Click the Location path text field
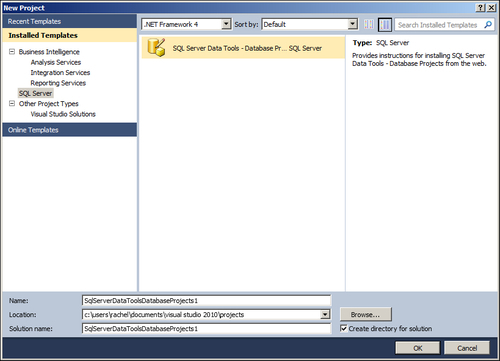This screenshot has height=361, width=500. [201, 314]
